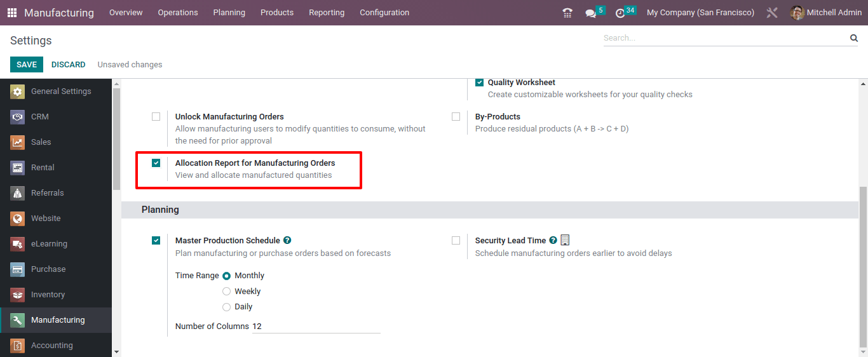Enable the By-Products checkbox
Viewport: 868px width, 357px height.
pos(456,117)
